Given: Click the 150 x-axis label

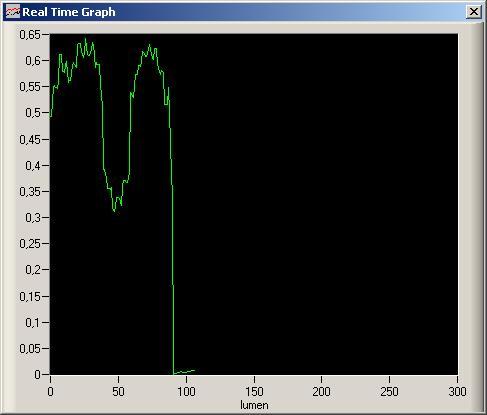Looking at the screenshot, I should [254, 392].
